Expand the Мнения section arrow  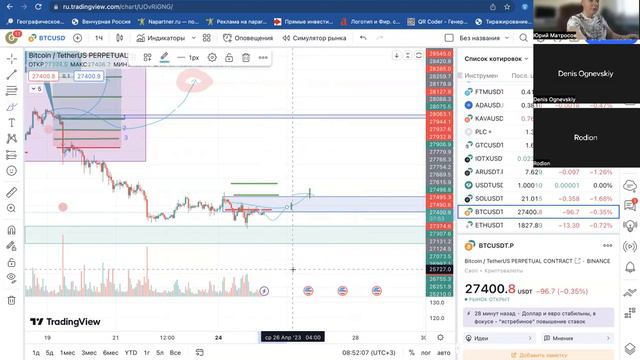point(608,338)
